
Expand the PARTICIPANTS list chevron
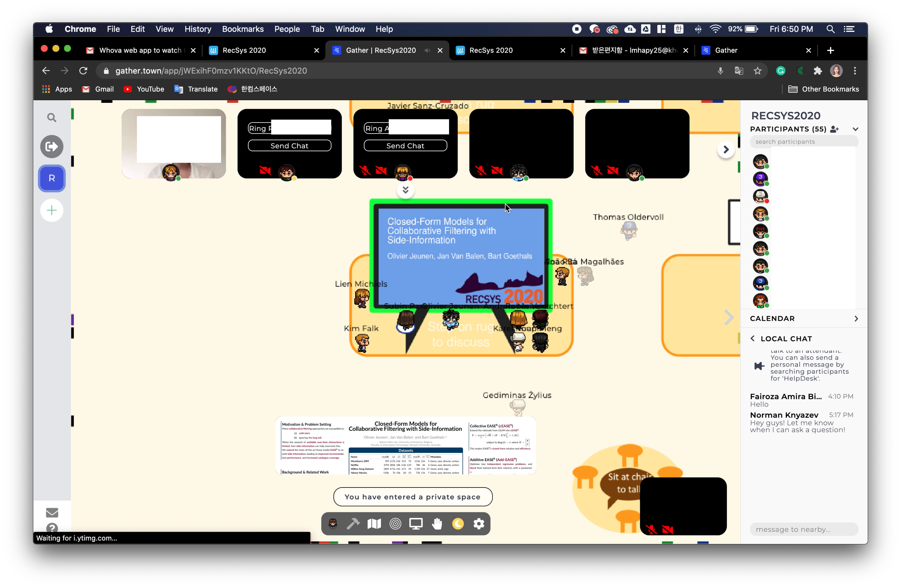click(x=856, y=129)
